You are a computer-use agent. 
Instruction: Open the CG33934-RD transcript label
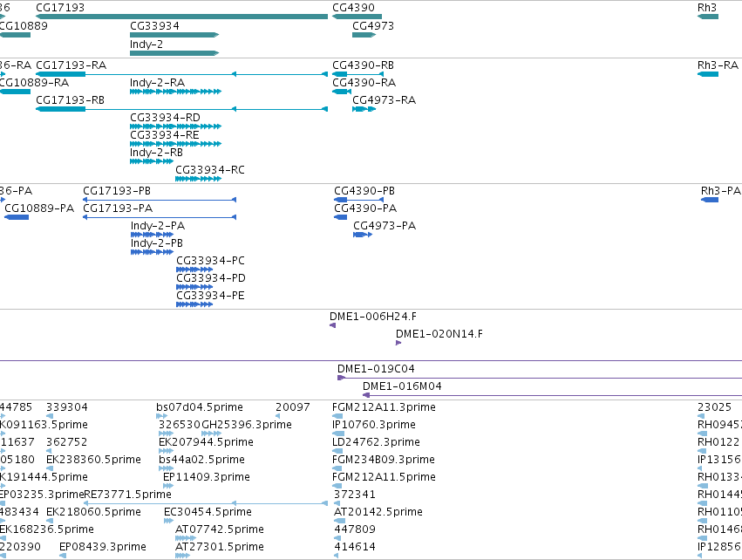tap(165, 118)
